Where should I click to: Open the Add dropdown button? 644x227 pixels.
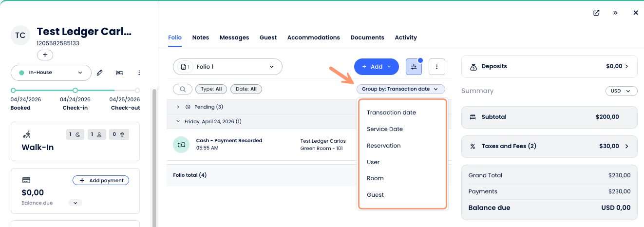[x=377, y=67]
